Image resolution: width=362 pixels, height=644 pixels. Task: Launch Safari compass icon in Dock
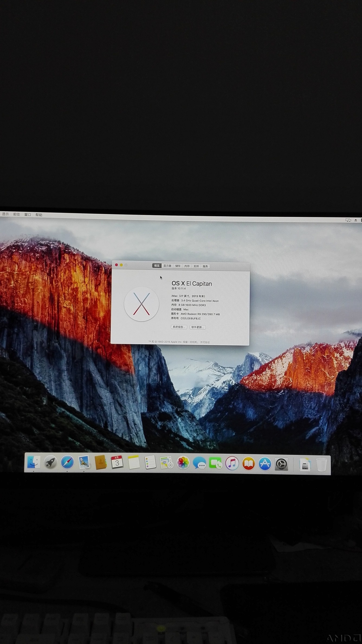[x=67, y=462]
